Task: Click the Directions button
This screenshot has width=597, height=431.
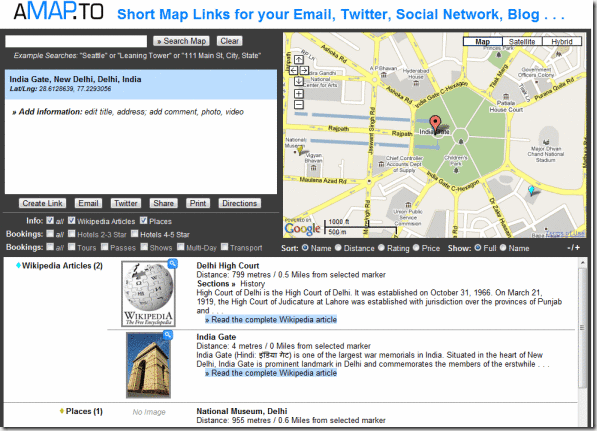Action: point(240,203)
